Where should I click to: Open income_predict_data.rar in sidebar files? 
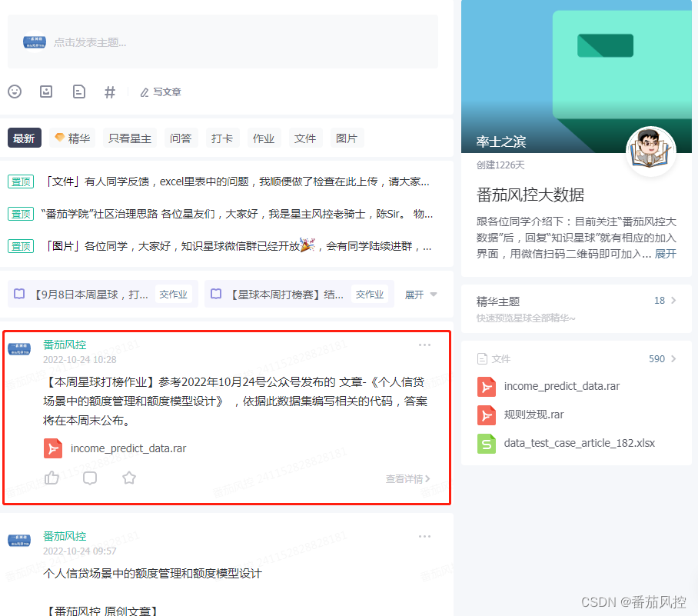click(562, 386)
